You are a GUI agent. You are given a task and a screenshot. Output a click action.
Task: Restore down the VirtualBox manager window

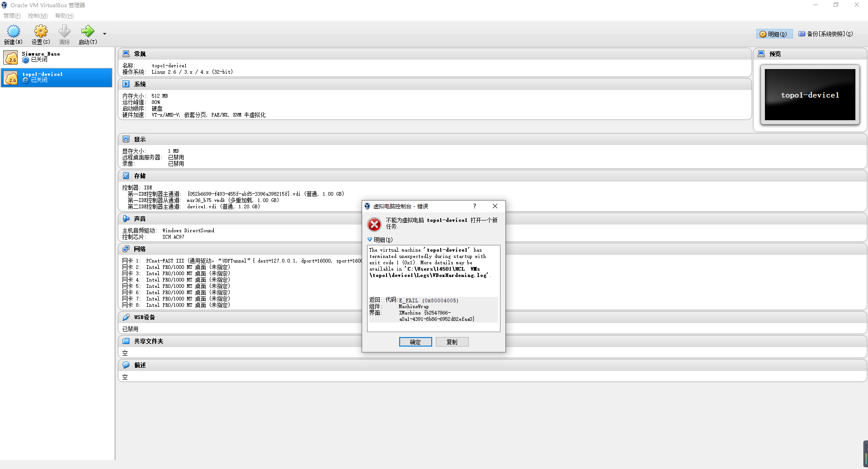(x=836, y=5)
